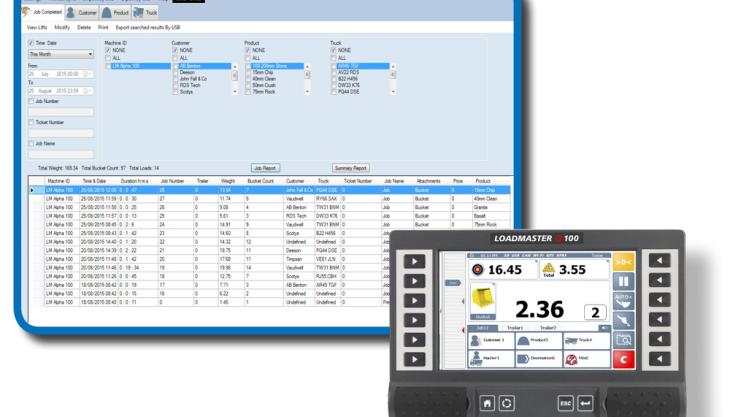
Task: Click the Job Number text field
Action: [x=61, y=112]
